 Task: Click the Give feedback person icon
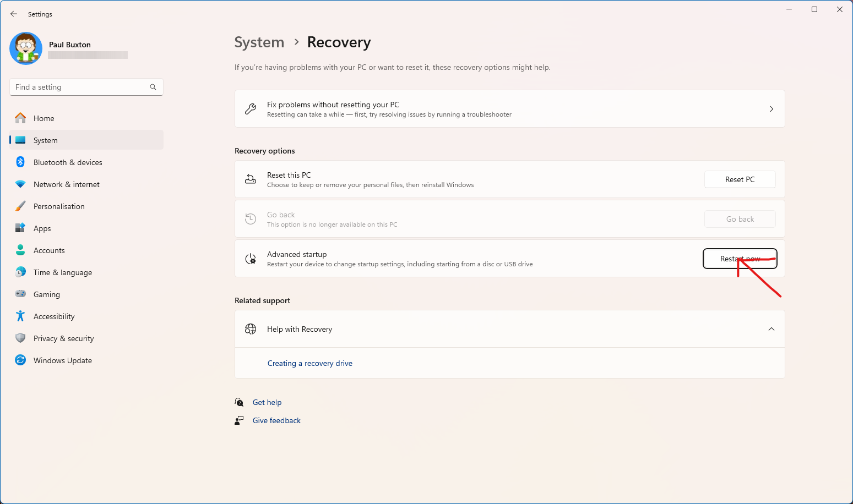click(x=239, y=420)
